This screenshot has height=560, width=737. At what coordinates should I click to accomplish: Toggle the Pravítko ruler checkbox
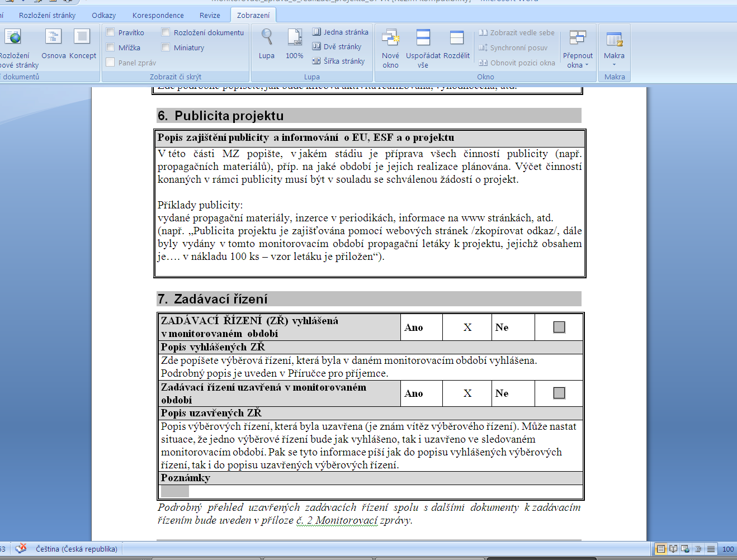click(110, 32)
